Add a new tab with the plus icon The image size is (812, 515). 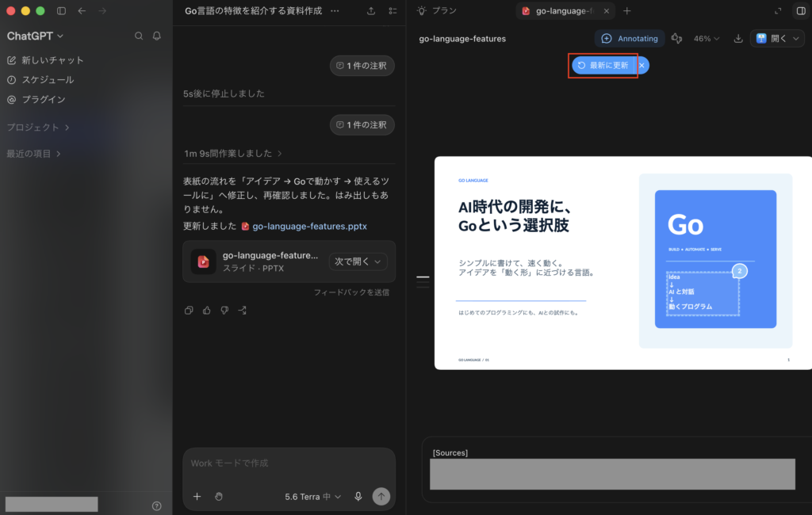pyautogui.click(x=627, y=11)
